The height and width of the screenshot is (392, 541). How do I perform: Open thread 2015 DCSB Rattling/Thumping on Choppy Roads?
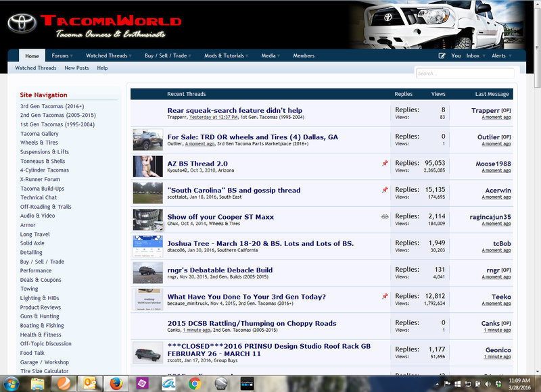point(252,323)
